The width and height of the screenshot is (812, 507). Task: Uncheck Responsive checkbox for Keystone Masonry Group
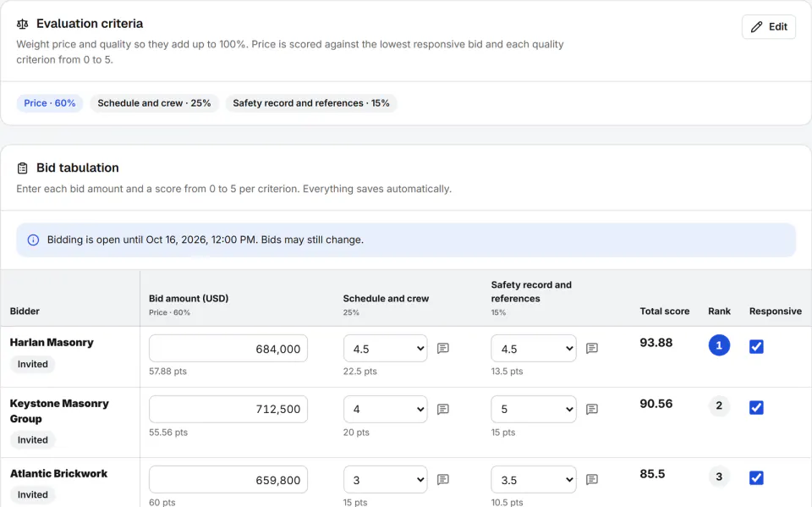pos(756,407)
